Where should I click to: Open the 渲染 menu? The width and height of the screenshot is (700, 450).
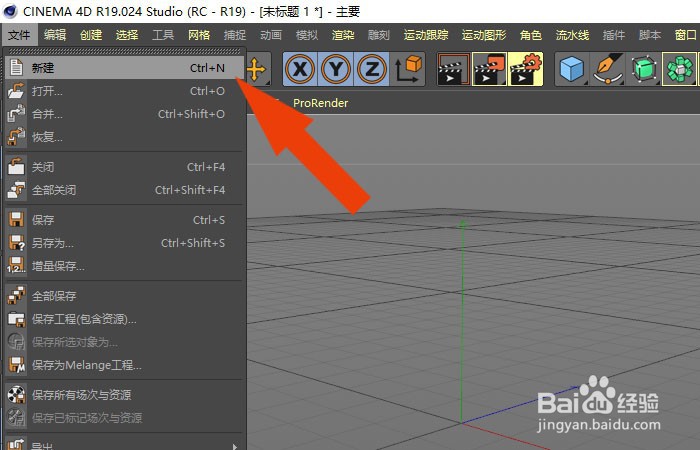click(x=343, y=35)
